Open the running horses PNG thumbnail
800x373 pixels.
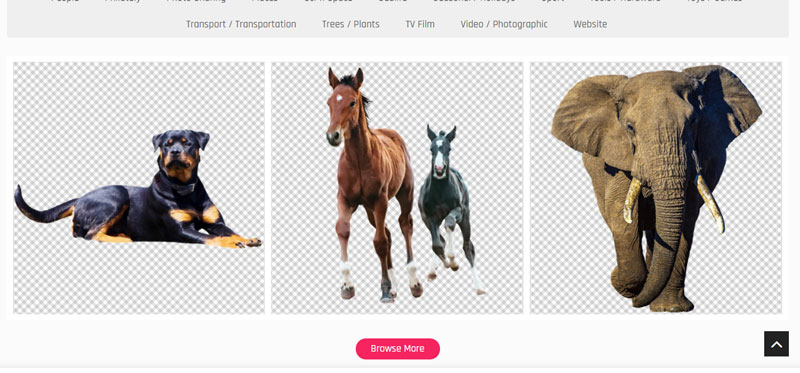397,188
